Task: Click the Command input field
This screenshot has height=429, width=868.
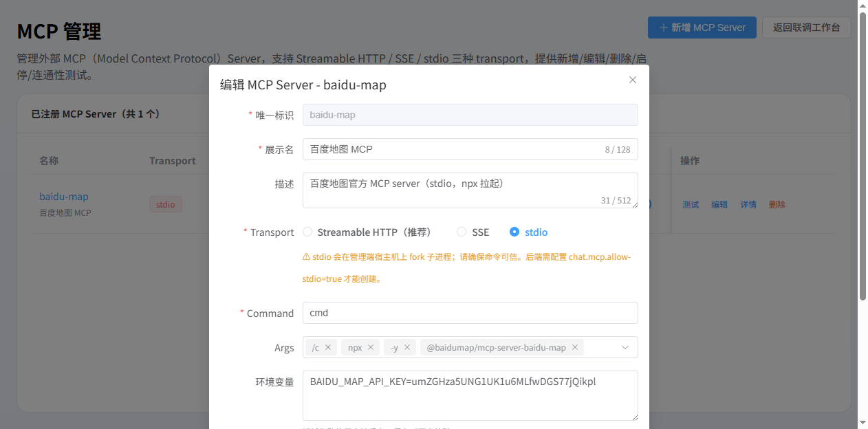Action: pyautogui.click(x=470, y=313)
